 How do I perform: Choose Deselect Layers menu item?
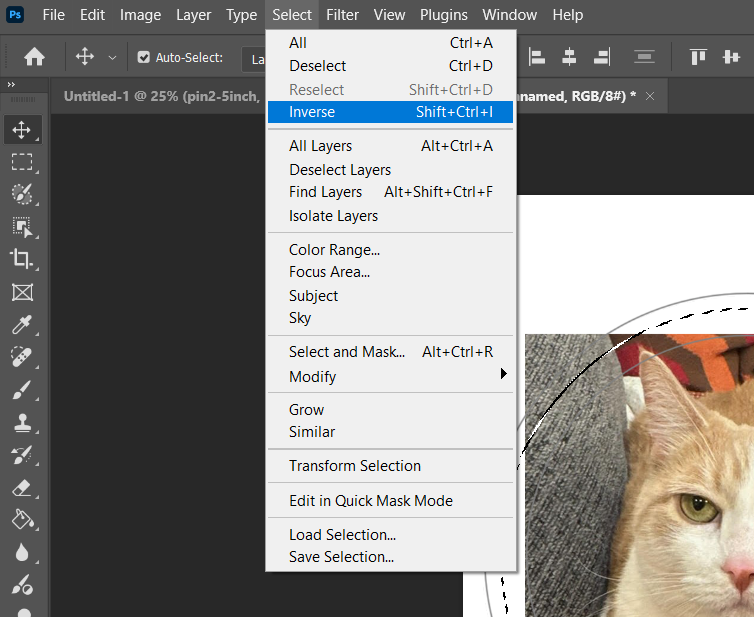point(390,169)
